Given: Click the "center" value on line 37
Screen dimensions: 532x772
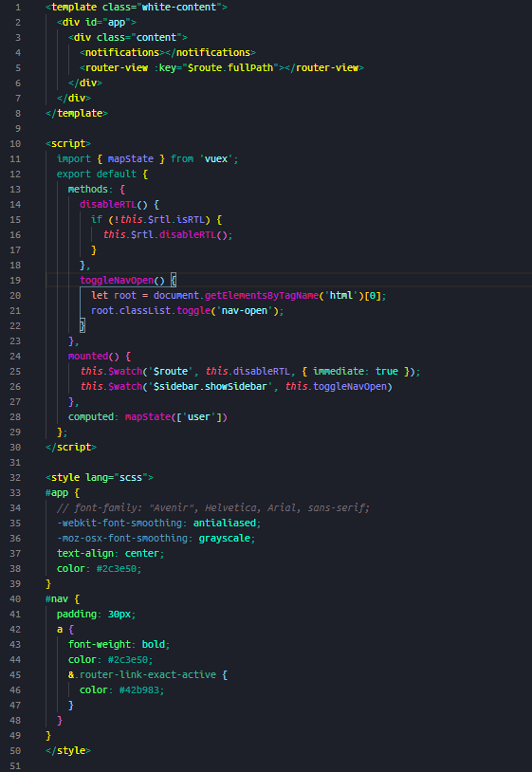Looking at the screenshot, I should pyautogui.click(x=142, y=554).
